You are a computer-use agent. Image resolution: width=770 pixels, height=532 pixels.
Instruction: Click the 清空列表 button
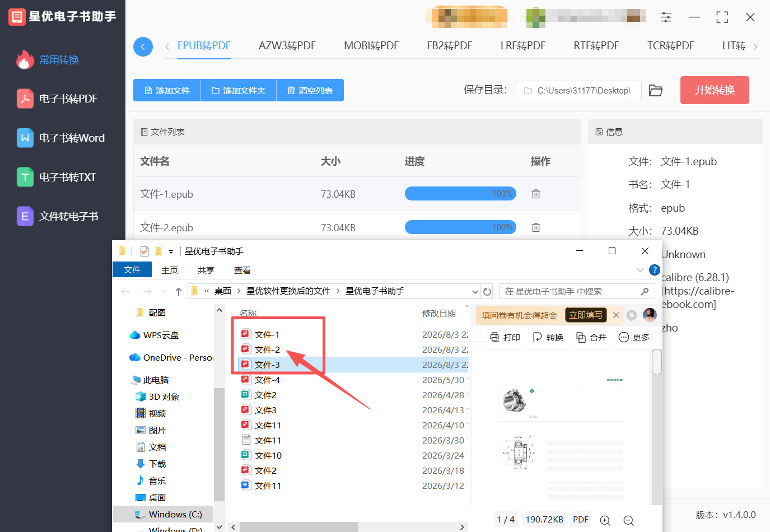tap(310, 90)
